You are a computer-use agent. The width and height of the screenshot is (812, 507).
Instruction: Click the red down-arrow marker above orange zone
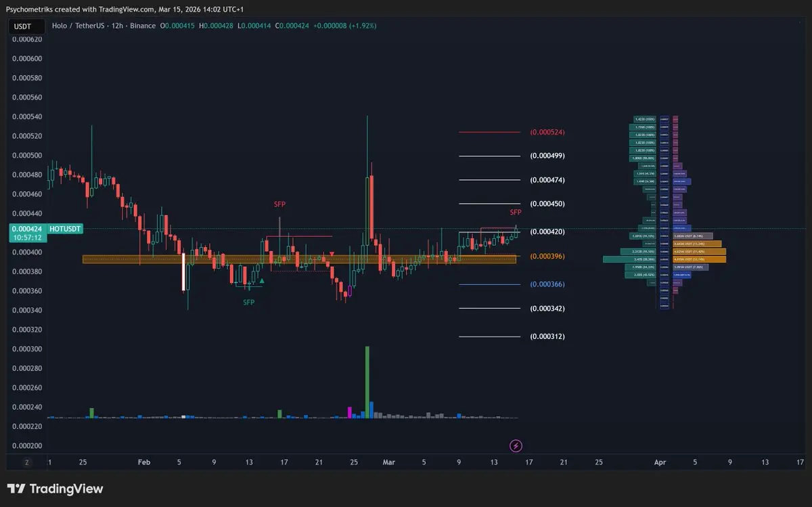(331, 253)
